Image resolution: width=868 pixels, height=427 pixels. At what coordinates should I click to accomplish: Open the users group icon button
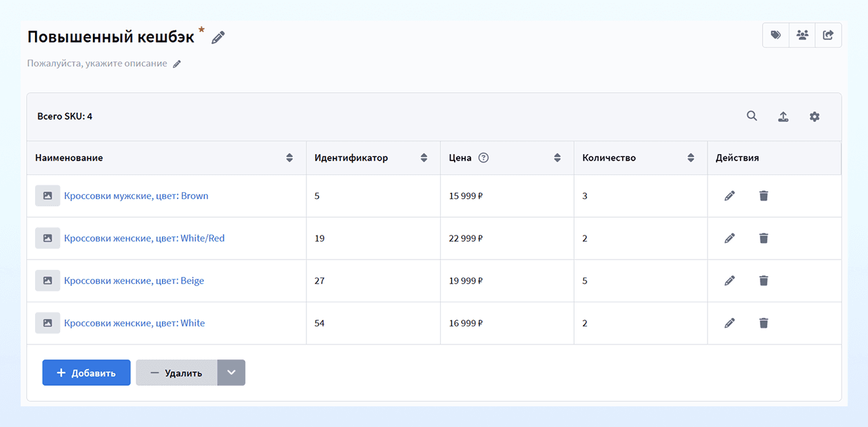tap(802, 35)
